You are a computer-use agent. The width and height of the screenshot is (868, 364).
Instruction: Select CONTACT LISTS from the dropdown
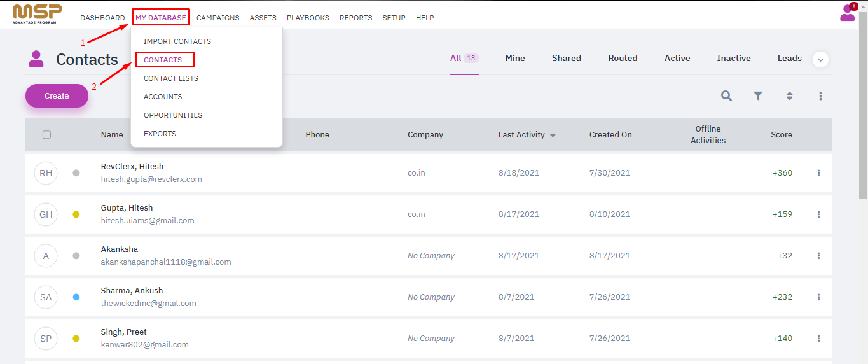[171, 78]
